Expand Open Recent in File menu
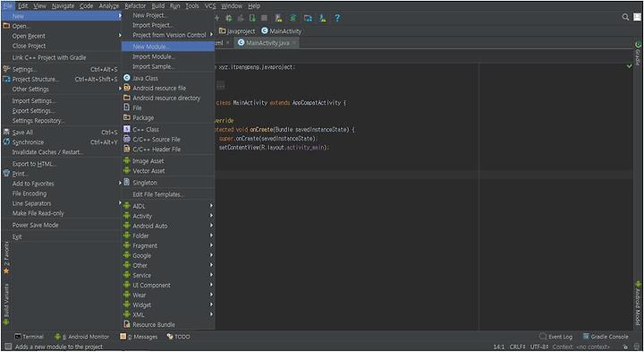This screenshot has width=644, height=352. 62,36
